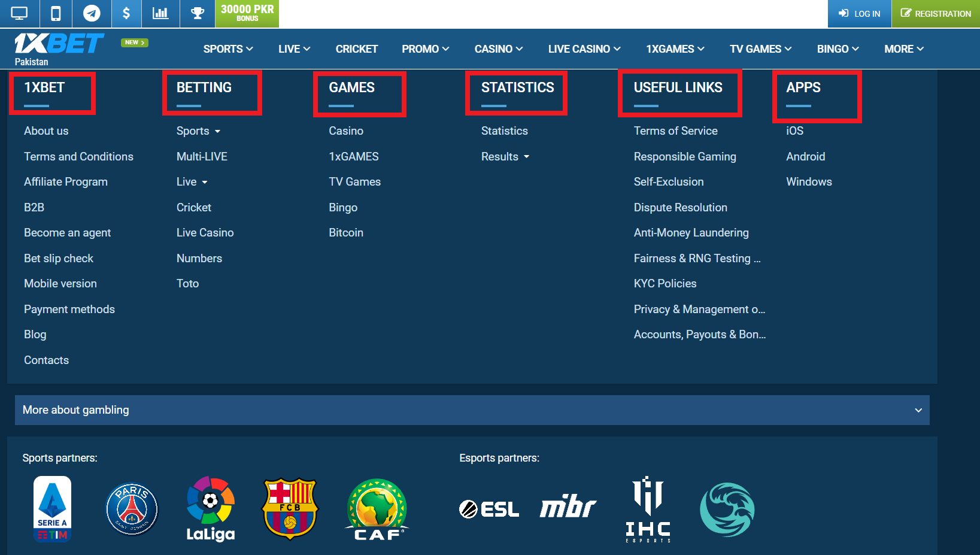The width and height of the screenshot is (980, 555).
Task: Open the Blog link
Action: [x=35, y=335]
